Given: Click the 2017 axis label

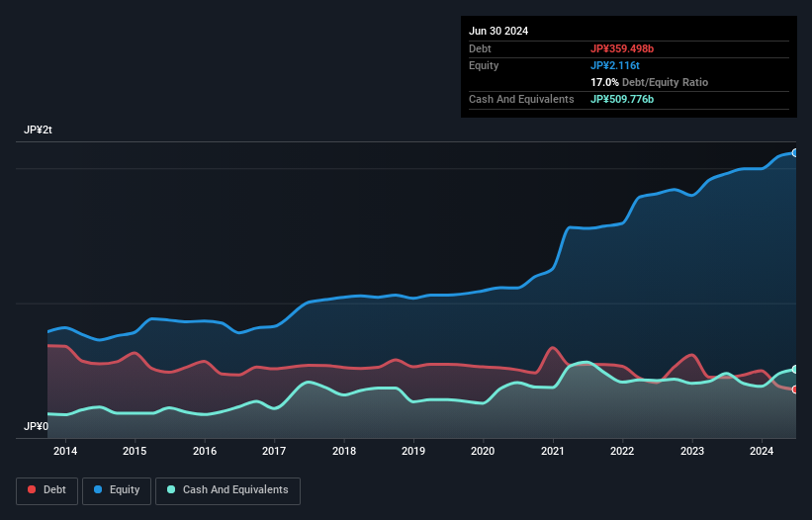Looking at the screenshot, I should pos(274,451).
